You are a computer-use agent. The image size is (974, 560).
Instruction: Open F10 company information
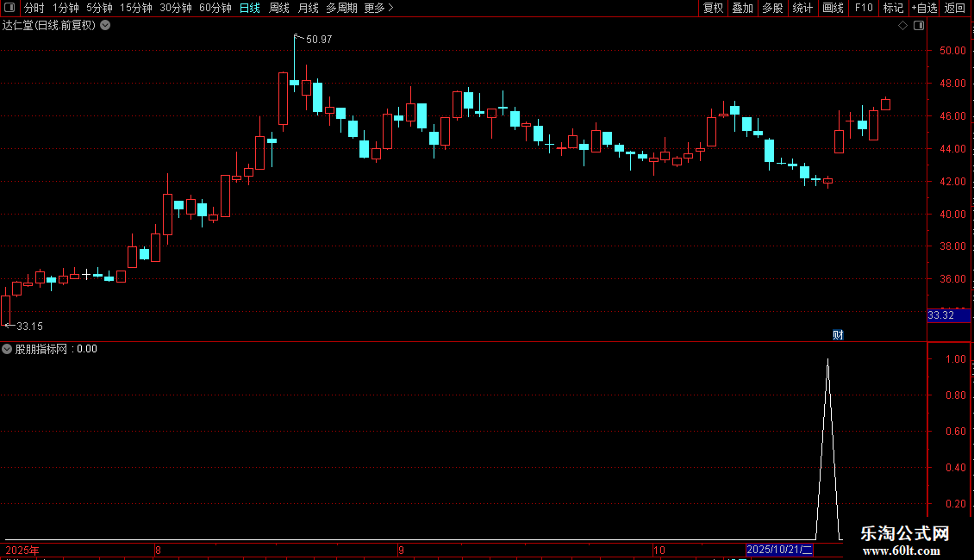point(864,8)
